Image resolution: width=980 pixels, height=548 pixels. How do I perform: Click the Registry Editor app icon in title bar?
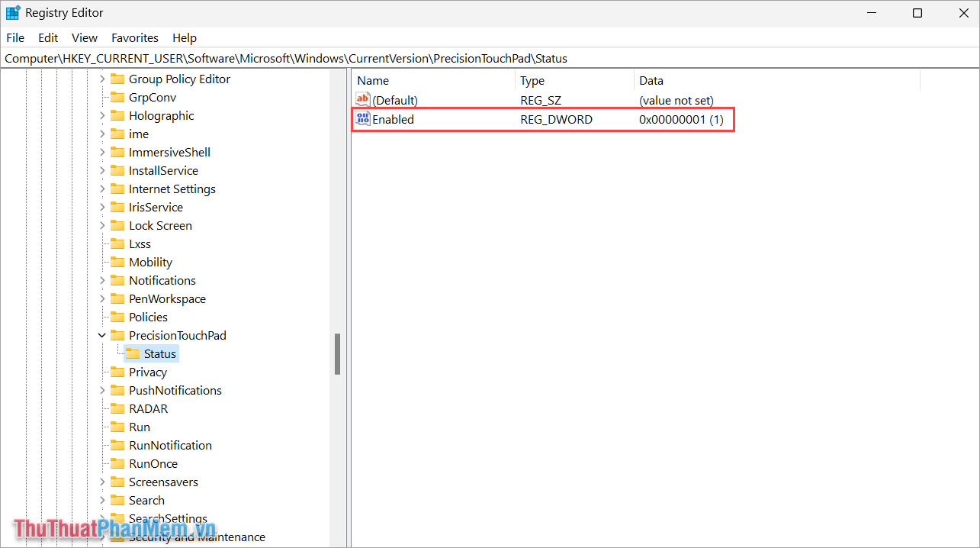coord(13,13)
